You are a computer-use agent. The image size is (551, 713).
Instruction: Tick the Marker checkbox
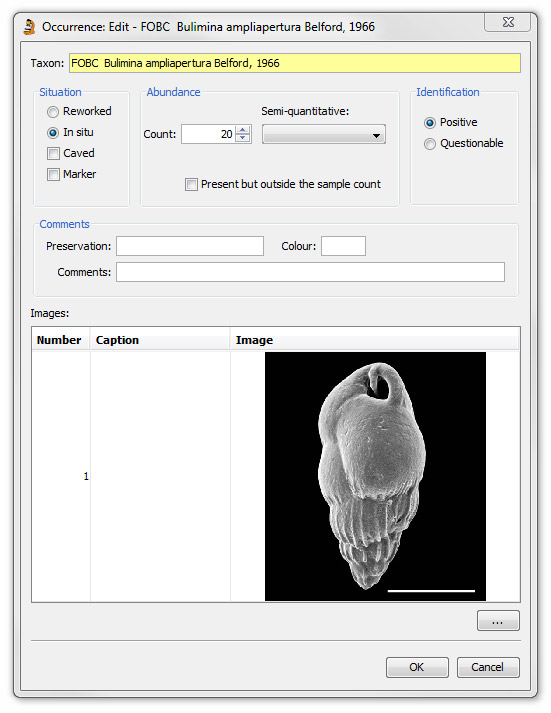pyautogui.click(x=53, y=174)
